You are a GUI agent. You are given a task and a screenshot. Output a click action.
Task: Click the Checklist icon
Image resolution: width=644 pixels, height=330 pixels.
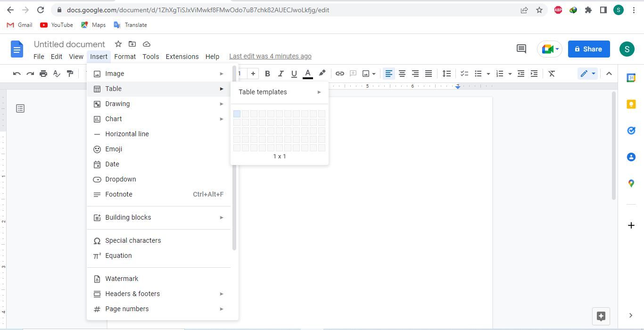[464, 74]
